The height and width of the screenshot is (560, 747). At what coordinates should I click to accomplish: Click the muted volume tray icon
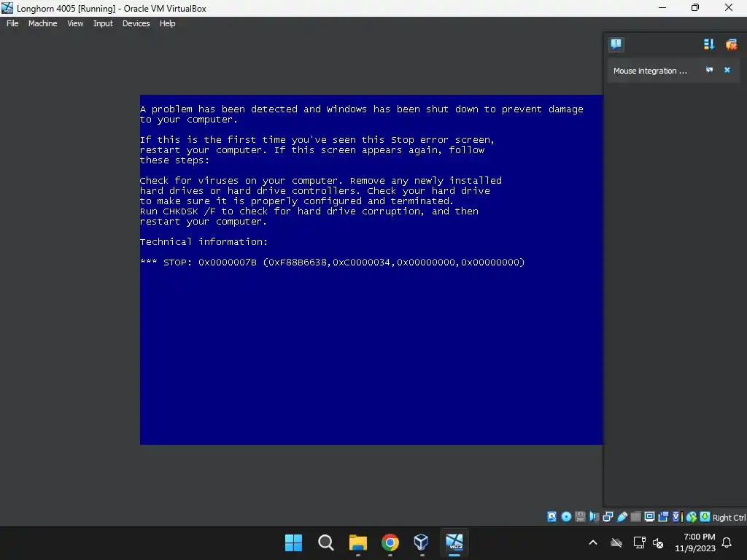(x=658, y=542)
